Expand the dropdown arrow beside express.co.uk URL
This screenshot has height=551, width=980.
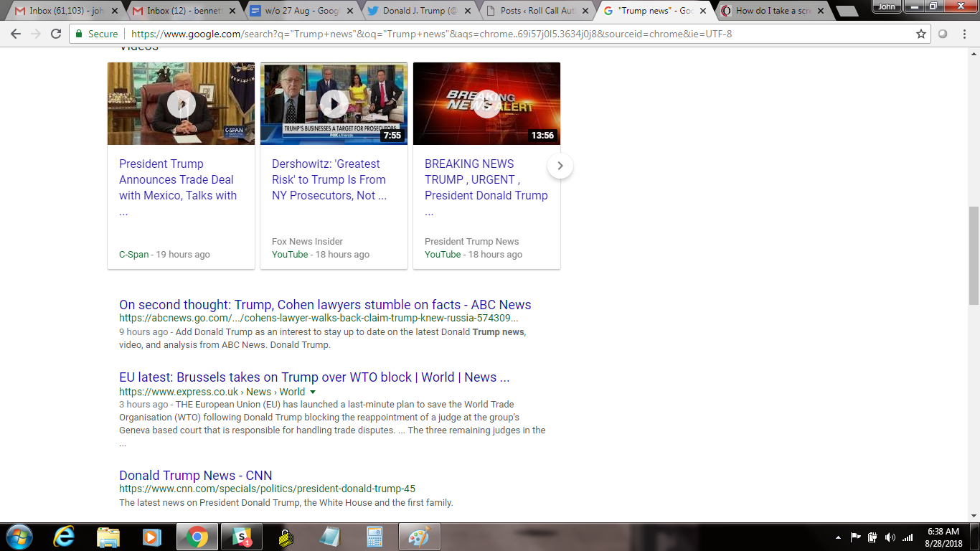[313, 392]
